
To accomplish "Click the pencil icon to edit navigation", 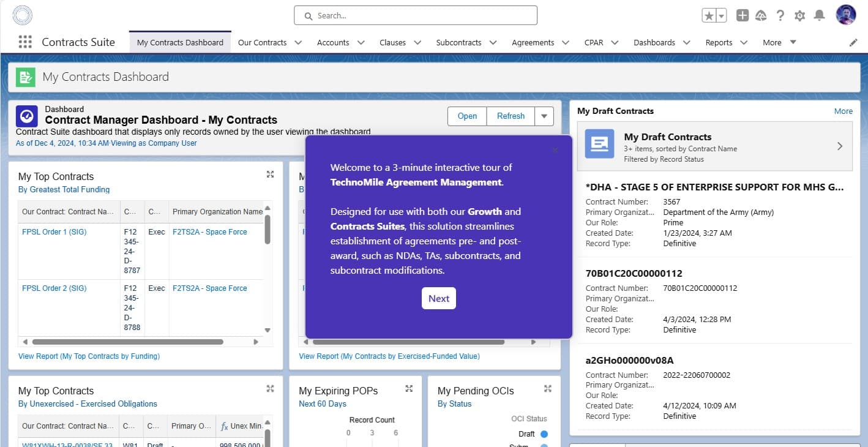I will coord(853,42).
